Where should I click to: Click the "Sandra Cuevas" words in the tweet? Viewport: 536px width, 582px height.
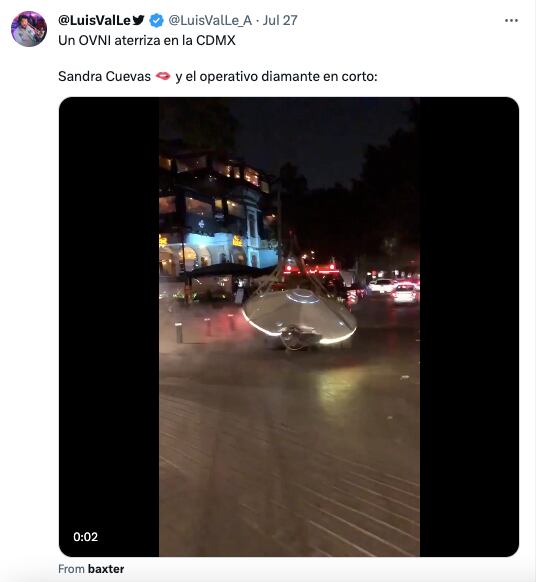click(104, 76)
